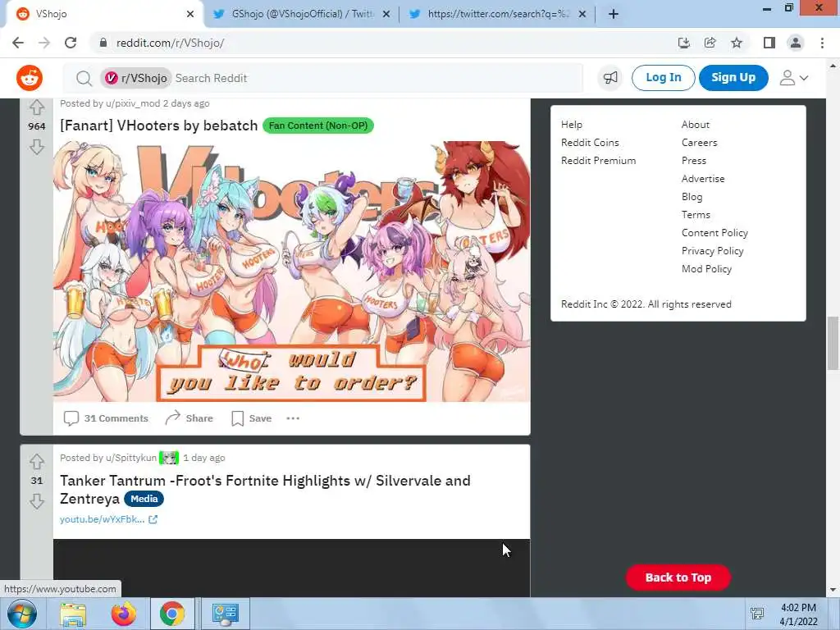The height and width of the screenshot is (630, 840).
Task: Close the Twitter search tab
Action: 582,14
